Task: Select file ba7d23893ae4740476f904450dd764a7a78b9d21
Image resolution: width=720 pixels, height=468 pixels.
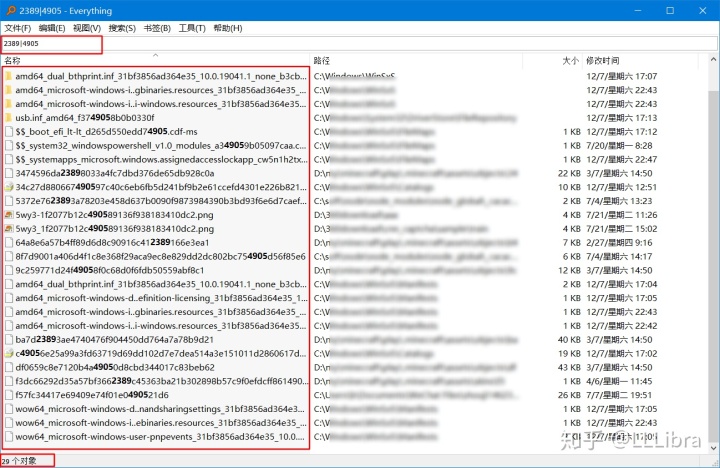Action: tap(114, 340)
